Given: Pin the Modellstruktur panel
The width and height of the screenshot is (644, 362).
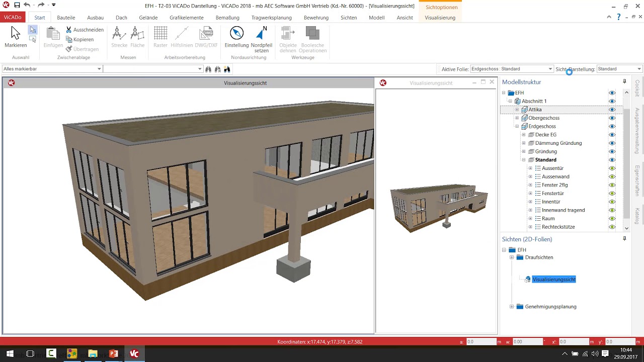Looking at the screenshot, I should click(624, 81).
